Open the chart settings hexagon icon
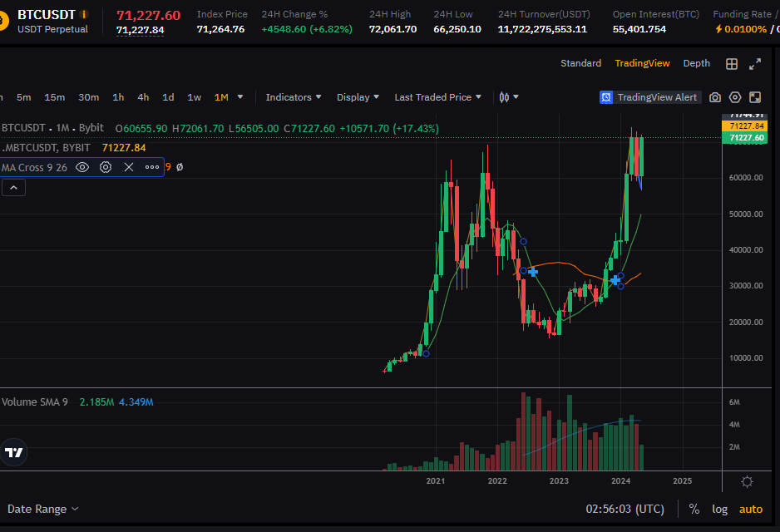This screenshot has width=780, height=532. point(735,97)
